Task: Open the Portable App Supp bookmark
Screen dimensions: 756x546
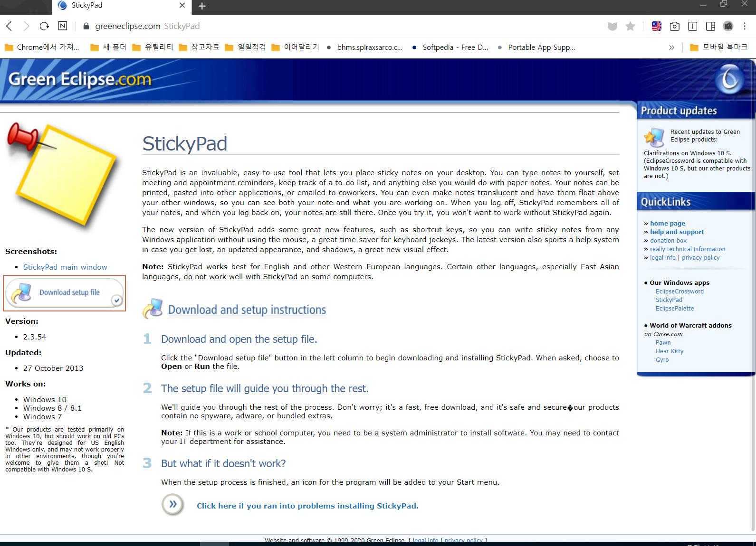Action: pos(536,47)
